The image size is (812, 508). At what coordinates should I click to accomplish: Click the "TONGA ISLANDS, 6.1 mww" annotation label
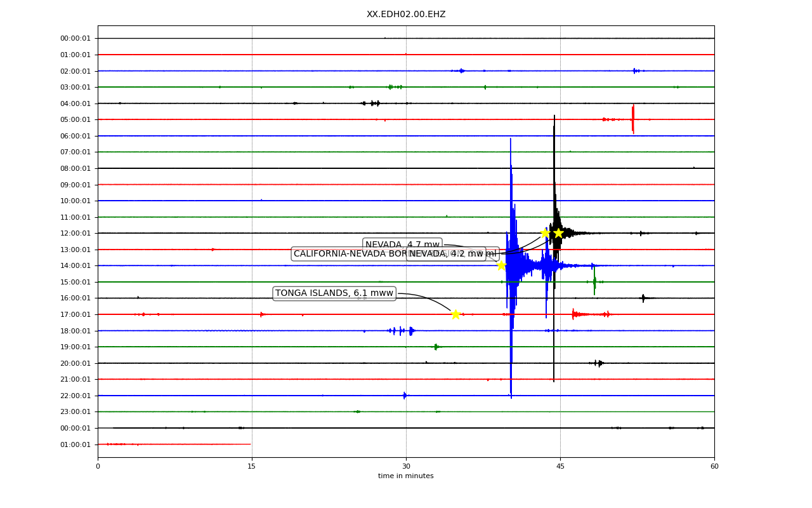click(x=334, y=293)
